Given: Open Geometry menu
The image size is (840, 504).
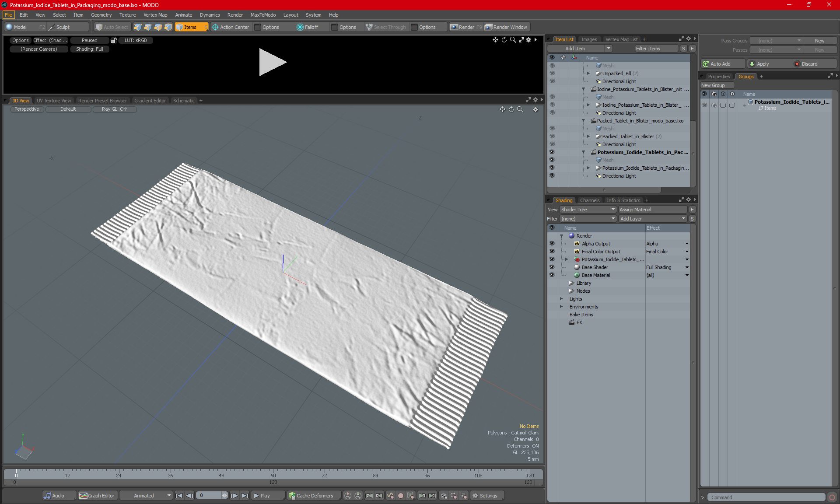Looking at the screenshot, I should click(x=101, y=15).
